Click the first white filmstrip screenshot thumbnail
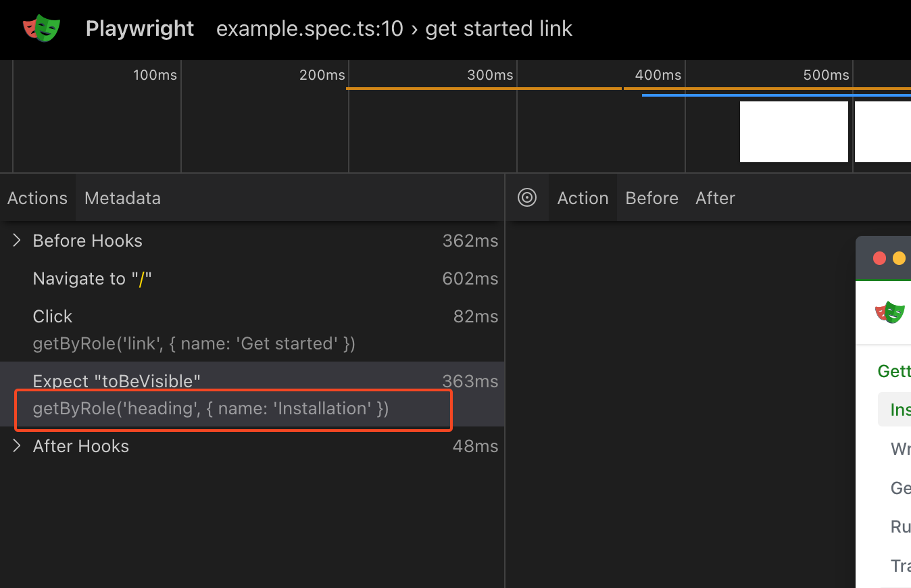The width and height of the screenshot is (911, 588). tap(794, 132)
